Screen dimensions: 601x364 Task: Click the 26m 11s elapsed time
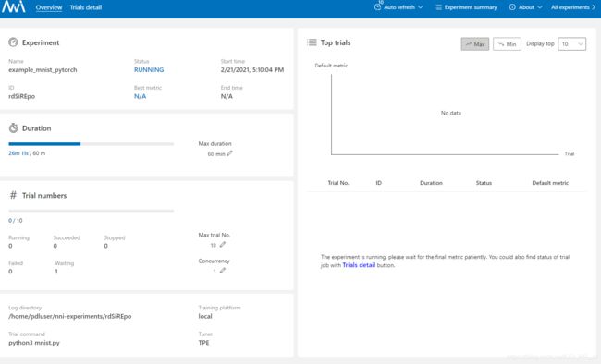[18, 153]
